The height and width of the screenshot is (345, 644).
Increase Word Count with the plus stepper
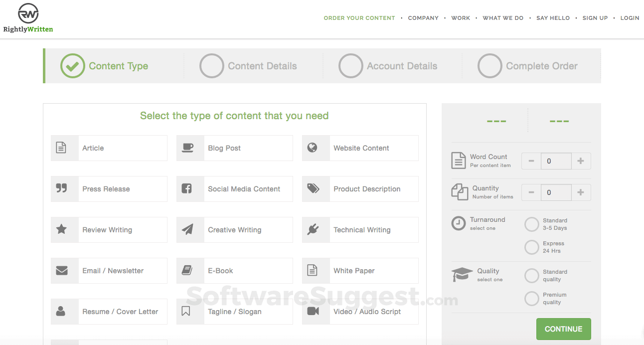tap(581, 161)
